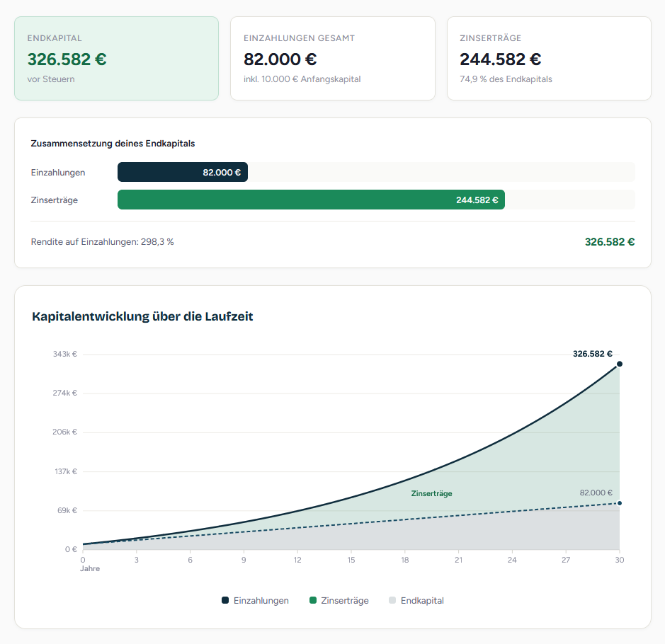This screenshot has height=644, width=665.
Task: Click the Kapitalentwicklung über die Laufzeit heading
Action: [142, 316]
